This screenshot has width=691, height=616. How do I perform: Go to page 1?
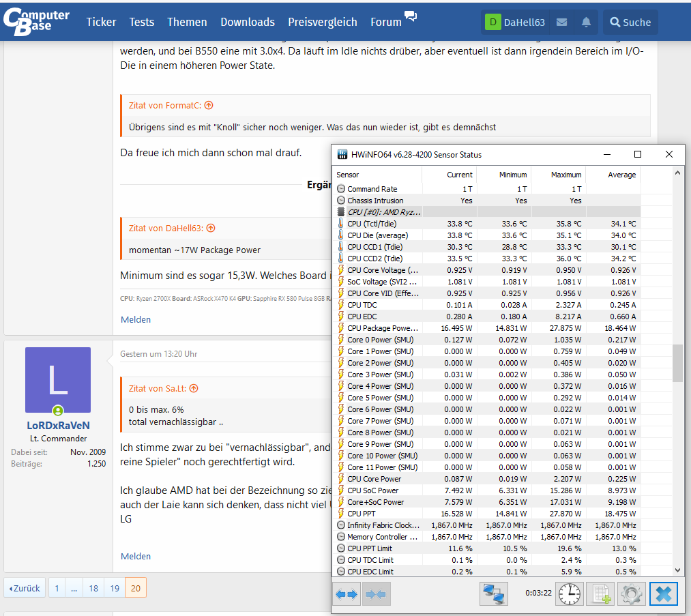[57, 588]
